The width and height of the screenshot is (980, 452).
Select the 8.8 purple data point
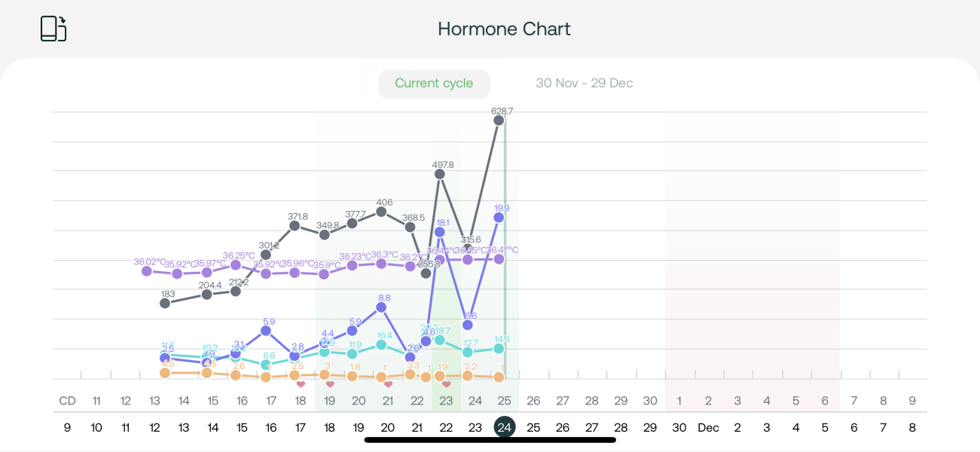(382, 307)
